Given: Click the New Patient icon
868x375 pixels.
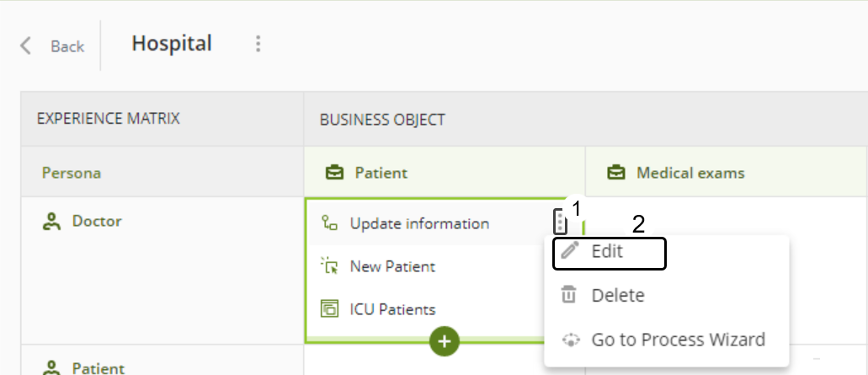Looking at the screenshot, I should coord(329,267).
